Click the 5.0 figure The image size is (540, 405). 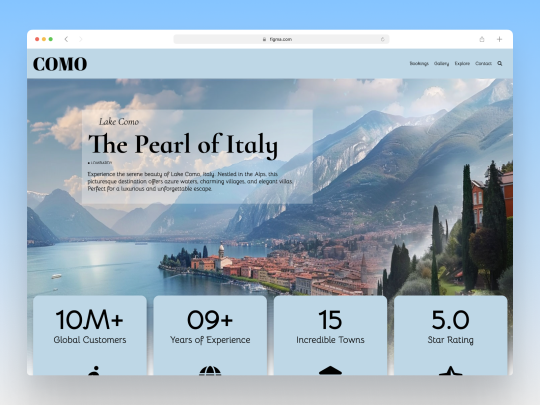pyautogui.click(x=450, y=320)
